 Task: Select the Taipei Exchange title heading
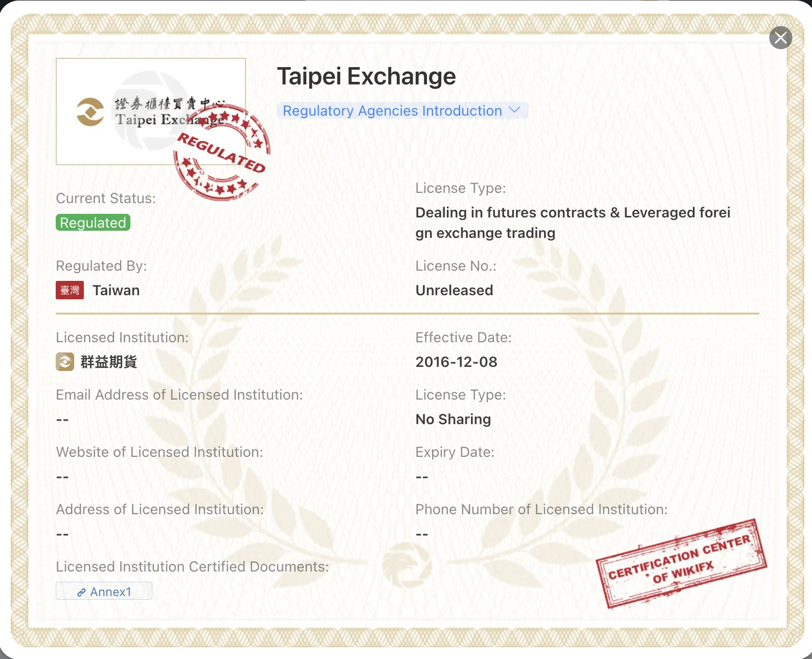point(366,76)
